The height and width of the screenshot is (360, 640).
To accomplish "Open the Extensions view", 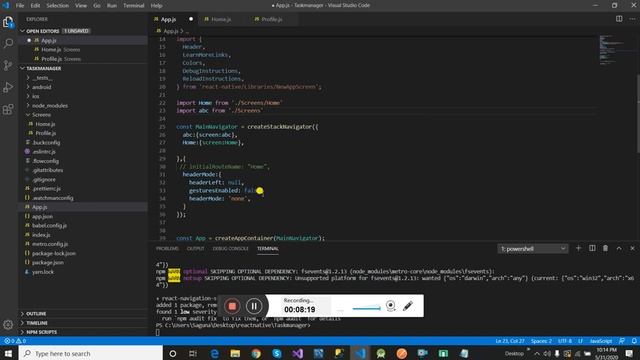I will [8, 109].
